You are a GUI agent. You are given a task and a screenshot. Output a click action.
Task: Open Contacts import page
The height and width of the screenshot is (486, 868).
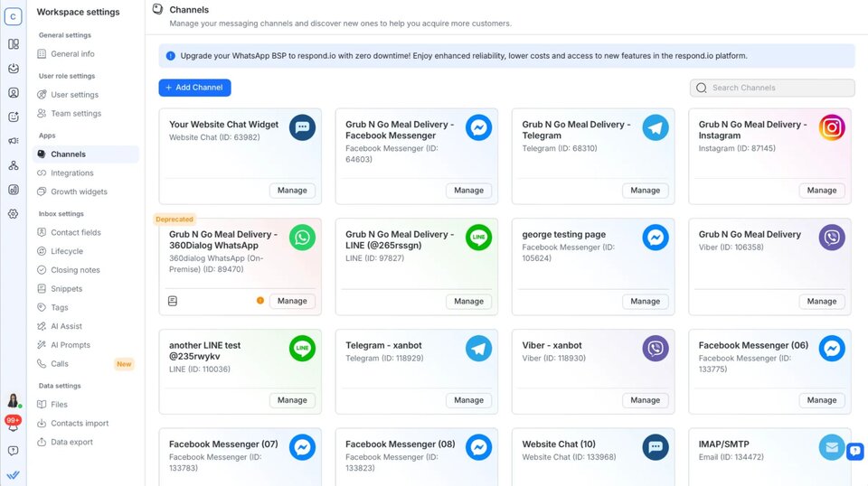tap(86, 423)
